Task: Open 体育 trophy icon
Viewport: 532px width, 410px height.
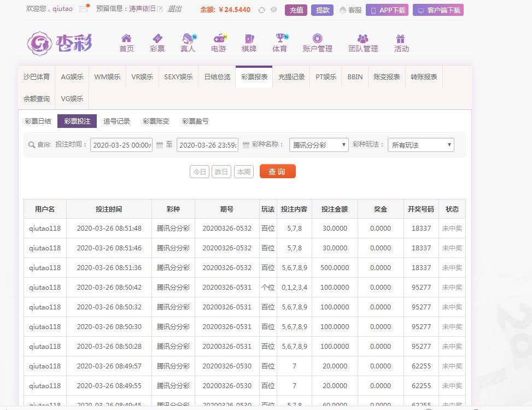Action: tap(280, 39)
